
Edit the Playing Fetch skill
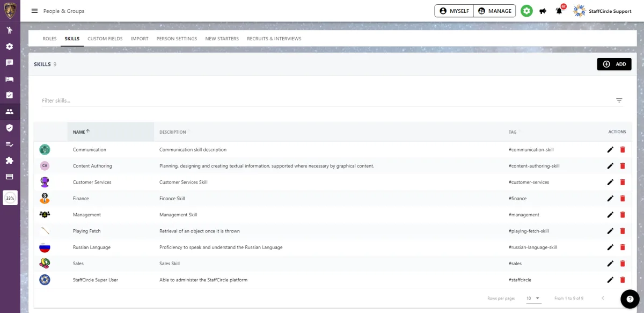(610, 231)
